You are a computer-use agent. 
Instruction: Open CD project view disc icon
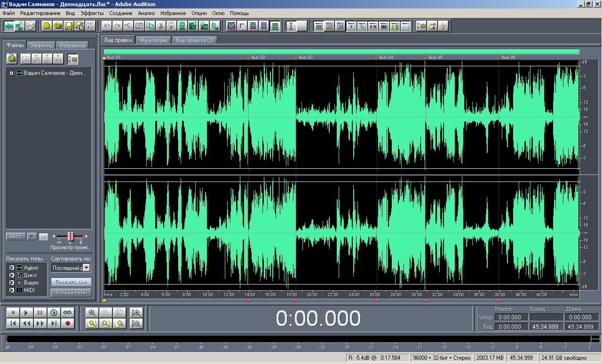[31, 26]
